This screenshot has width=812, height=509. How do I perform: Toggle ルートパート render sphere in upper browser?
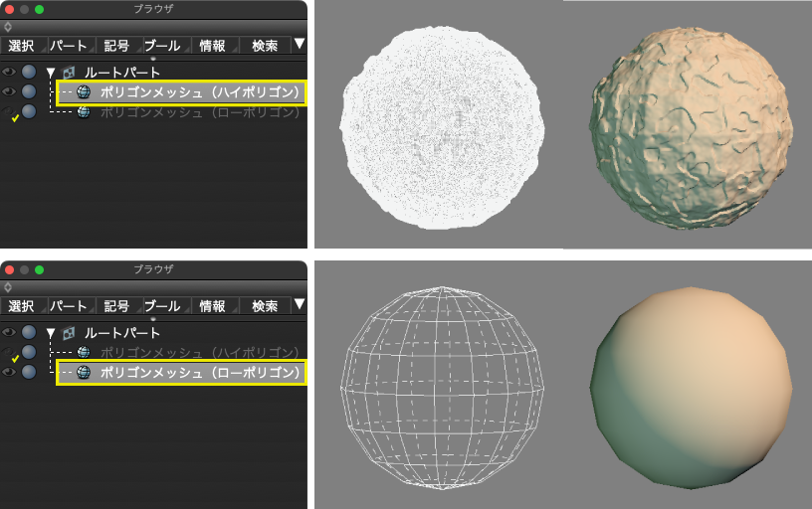point(29,72)
